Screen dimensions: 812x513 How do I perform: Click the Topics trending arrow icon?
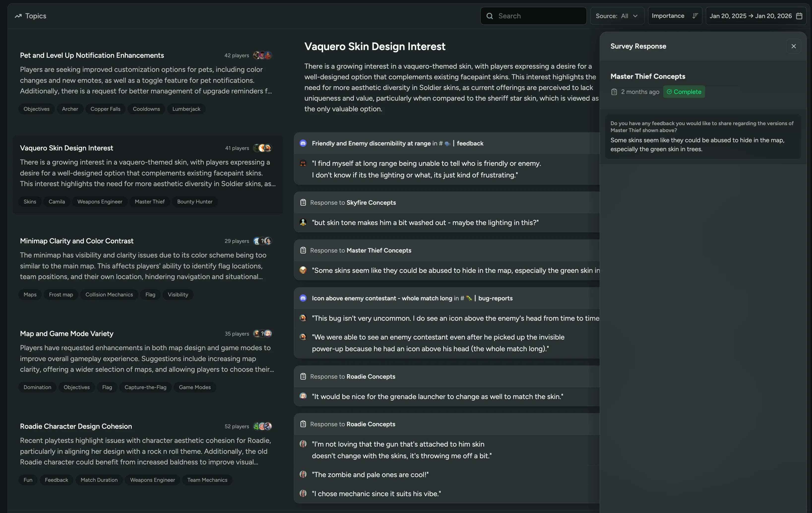(18, 16)
